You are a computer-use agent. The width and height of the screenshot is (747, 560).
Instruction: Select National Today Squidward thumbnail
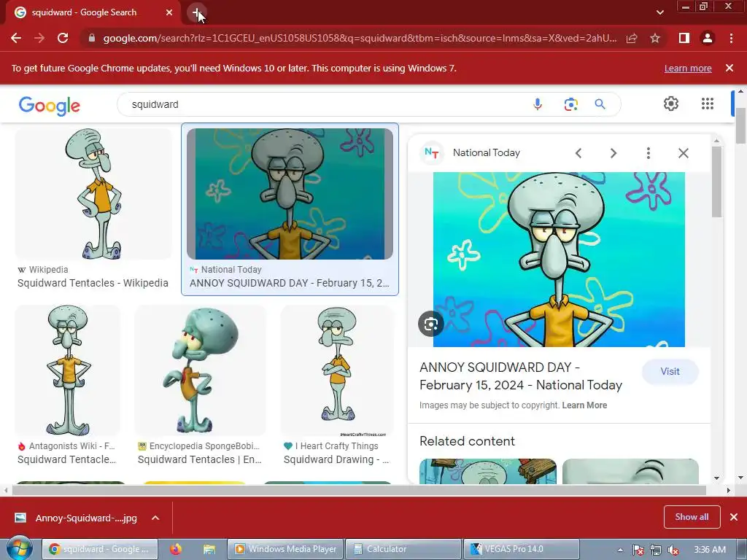pyautogui.click(x=290, y=194)
